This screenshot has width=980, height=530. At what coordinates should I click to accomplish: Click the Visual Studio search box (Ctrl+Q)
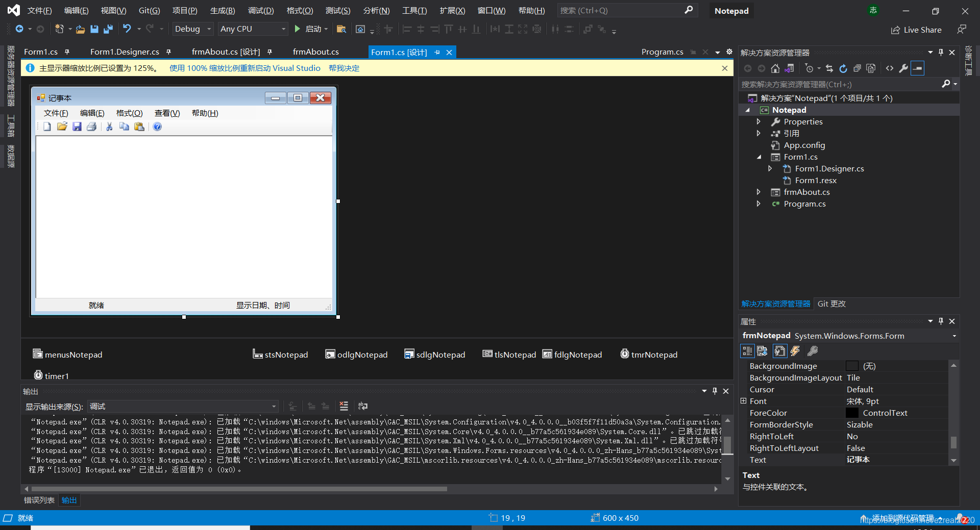coord(627,11)
